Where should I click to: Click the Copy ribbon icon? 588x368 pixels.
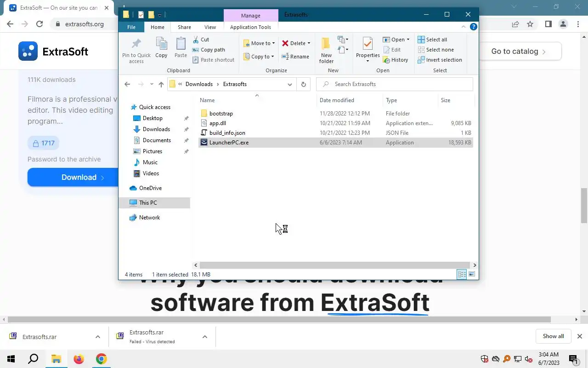tap(161, 48)
